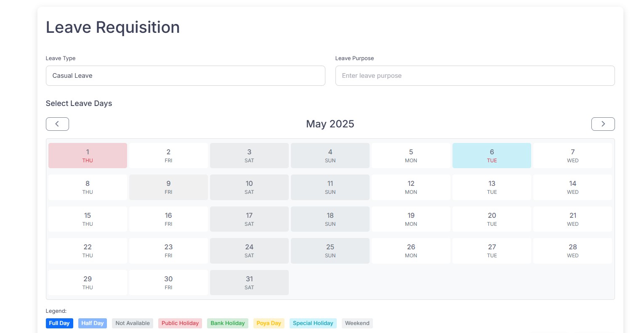Open the Leave Type dropdown

(185, 76)
